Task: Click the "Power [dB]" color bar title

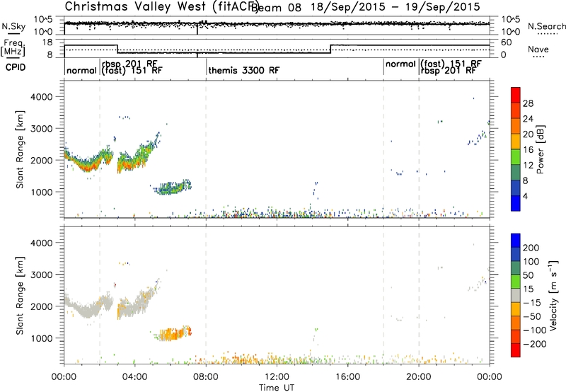Action: coord(540,150)
